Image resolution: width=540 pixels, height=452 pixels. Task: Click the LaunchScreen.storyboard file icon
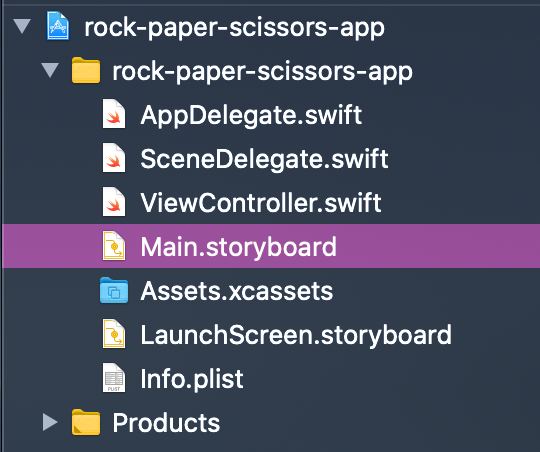tap(114, 334)
